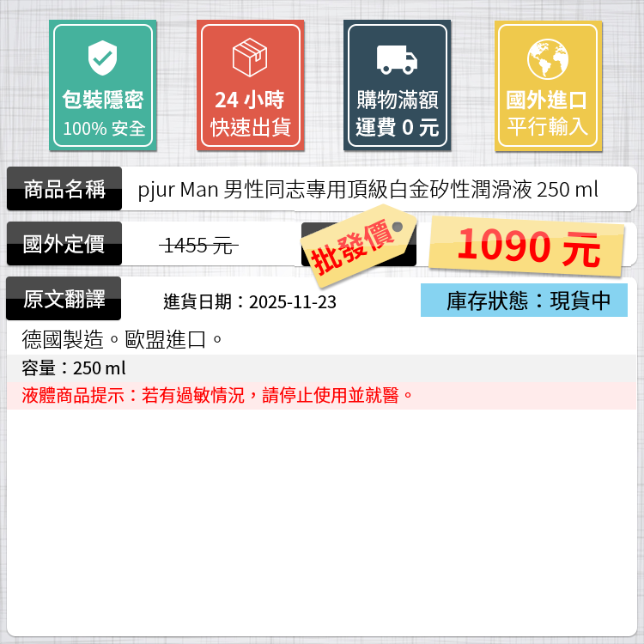Click the 容量：250 ml row

tap(322, 368)
